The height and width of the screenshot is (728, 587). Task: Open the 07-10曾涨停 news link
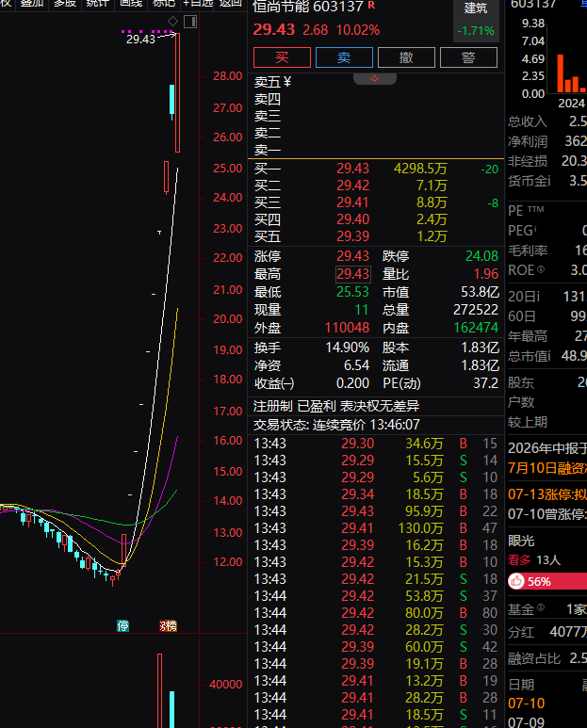547,514
